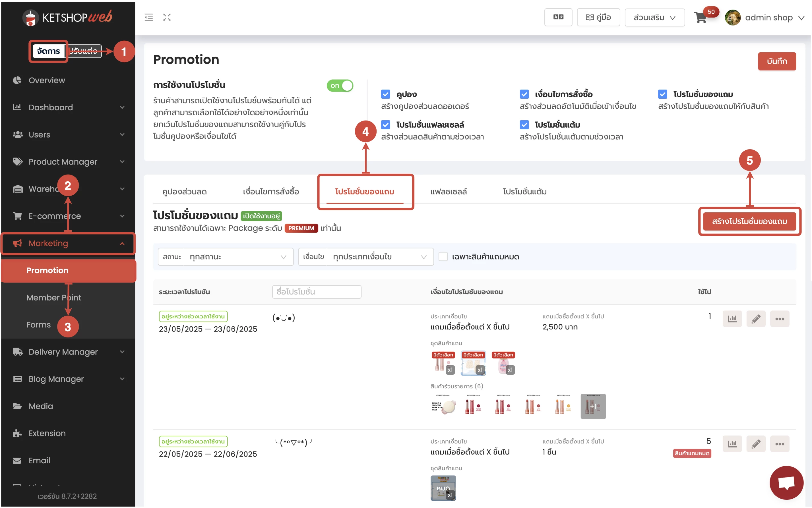
Task: Click the สร้างโปรโมชั่นของแถม button
Action: click(x=749, y=221)
